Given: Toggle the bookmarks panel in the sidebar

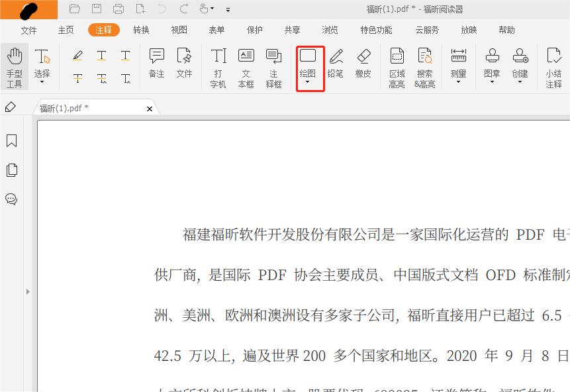Looking at the screenshot, I should tap(11, 140).
